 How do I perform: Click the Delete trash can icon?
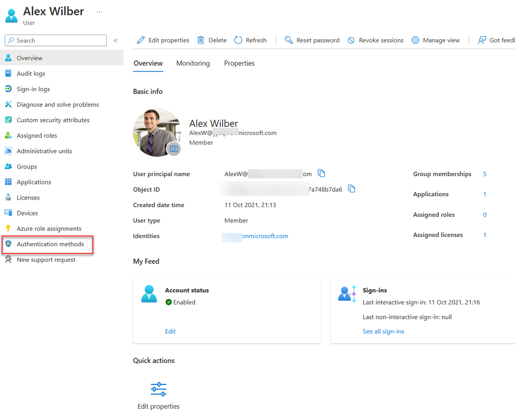tap(201, 40)
